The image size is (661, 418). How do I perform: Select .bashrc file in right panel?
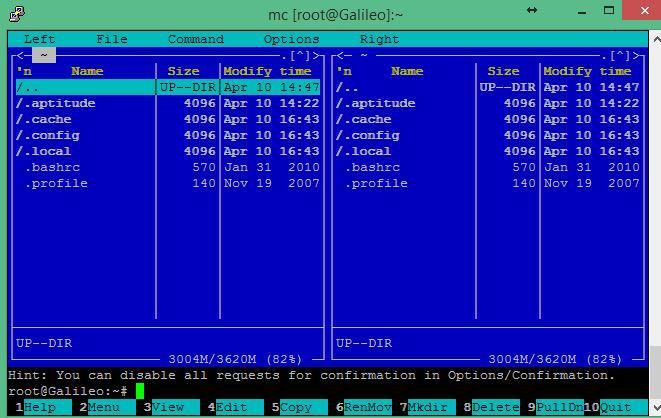coord(488,167)
